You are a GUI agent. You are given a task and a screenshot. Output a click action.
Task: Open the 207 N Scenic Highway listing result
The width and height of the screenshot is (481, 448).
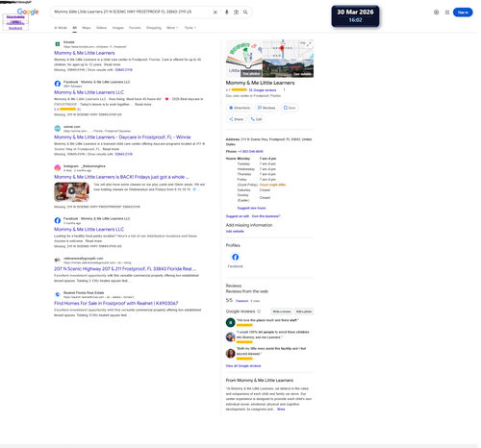(125, 269)
